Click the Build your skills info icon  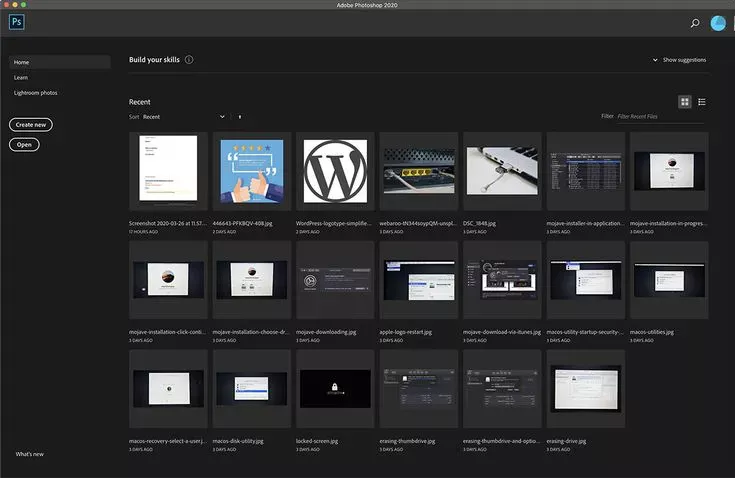pyautogui.click(x=189, y=60)
